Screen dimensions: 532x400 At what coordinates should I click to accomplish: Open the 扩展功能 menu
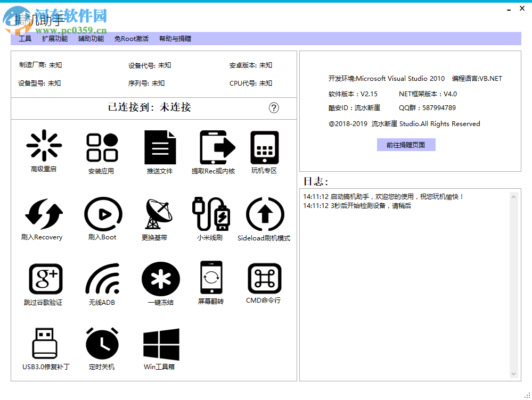(55, 39)
